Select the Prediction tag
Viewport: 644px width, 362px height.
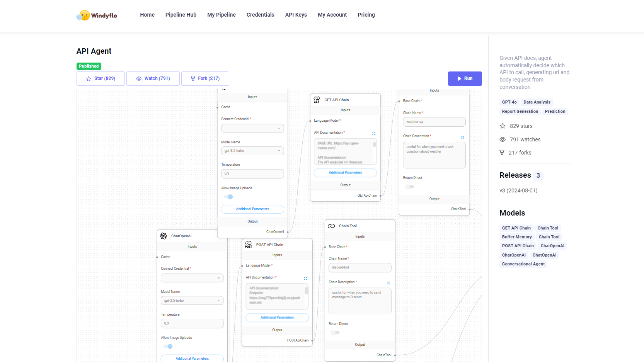pyautogui.click(x=555, y=111)
